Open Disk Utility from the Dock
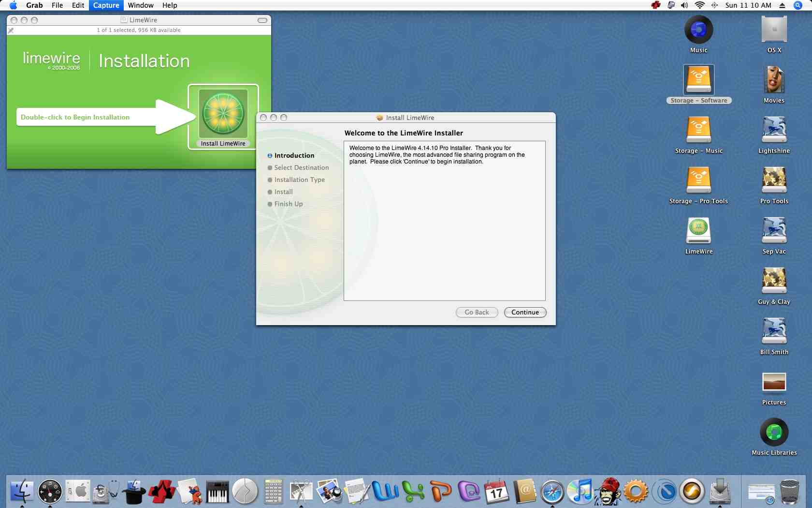Screen dimensions: 812x508 coord(105,492)
